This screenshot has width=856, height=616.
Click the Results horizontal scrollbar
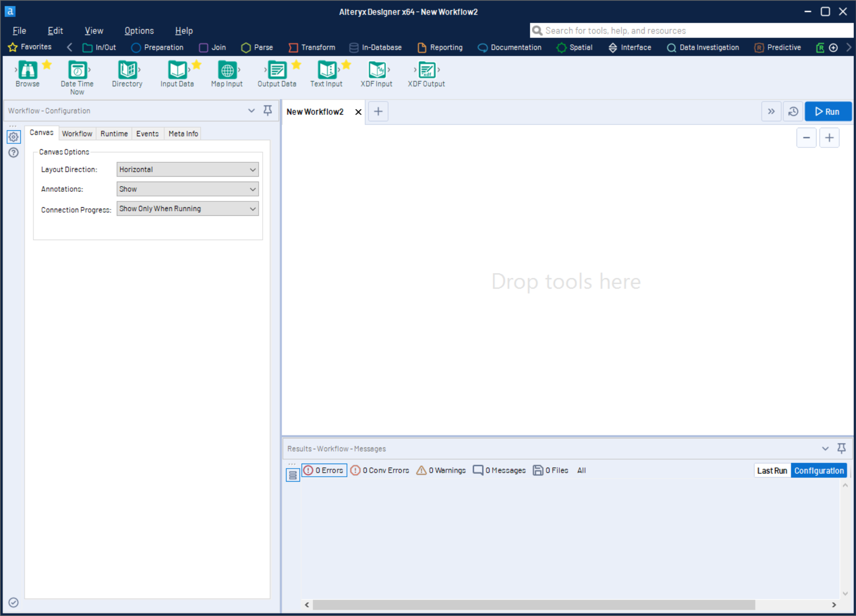533,605
